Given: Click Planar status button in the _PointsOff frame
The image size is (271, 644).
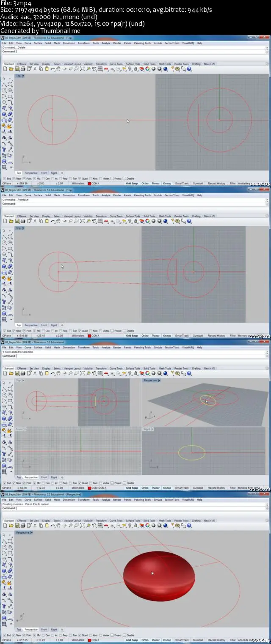Looking at the screenshot, I should (x=156, y=336).
